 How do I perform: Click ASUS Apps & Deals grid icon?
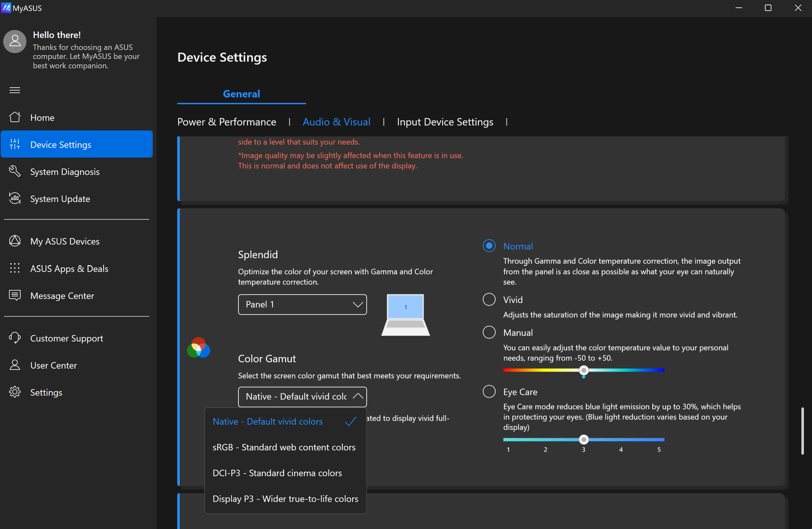point(15,268)
